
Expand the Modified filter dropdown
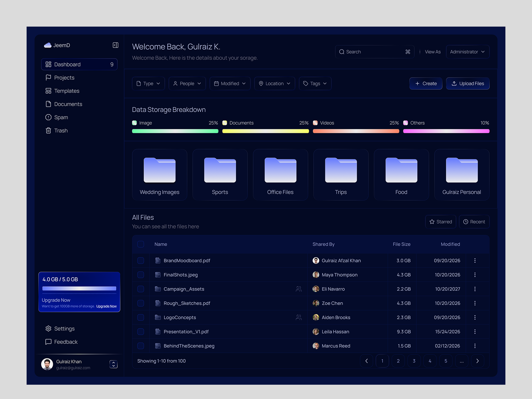[x=230, y=83]
